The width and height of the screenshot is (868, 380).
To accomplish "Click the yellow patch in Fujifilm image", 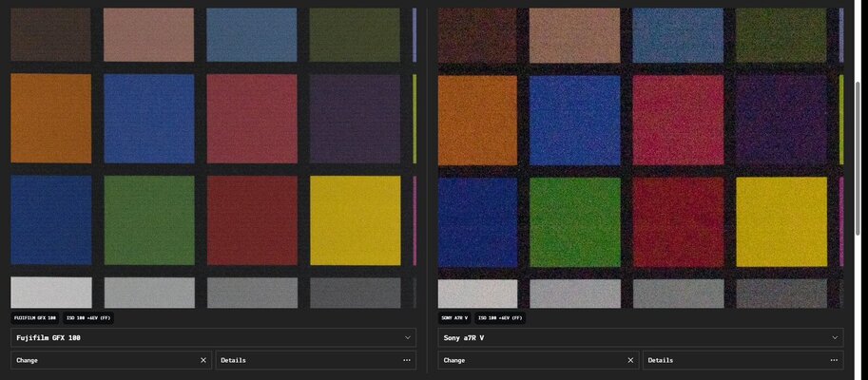I will [x=355, y=220].
